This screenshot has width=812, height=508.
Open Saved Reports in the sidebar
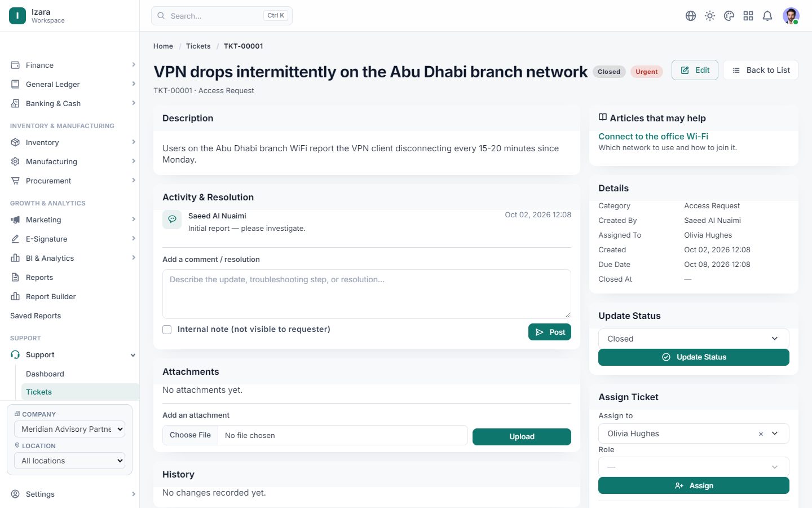click(x=36, y=316)
